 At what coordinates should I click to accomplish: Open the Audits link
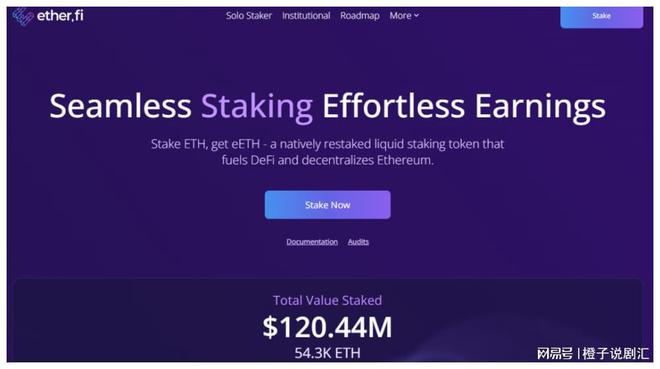tap(358, 242)
